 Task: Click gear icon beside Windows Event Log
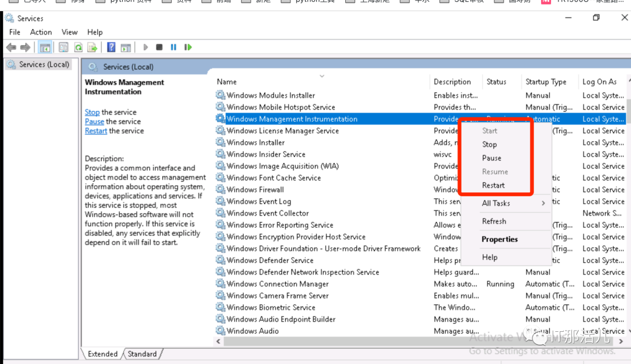(x=220, y=201)
